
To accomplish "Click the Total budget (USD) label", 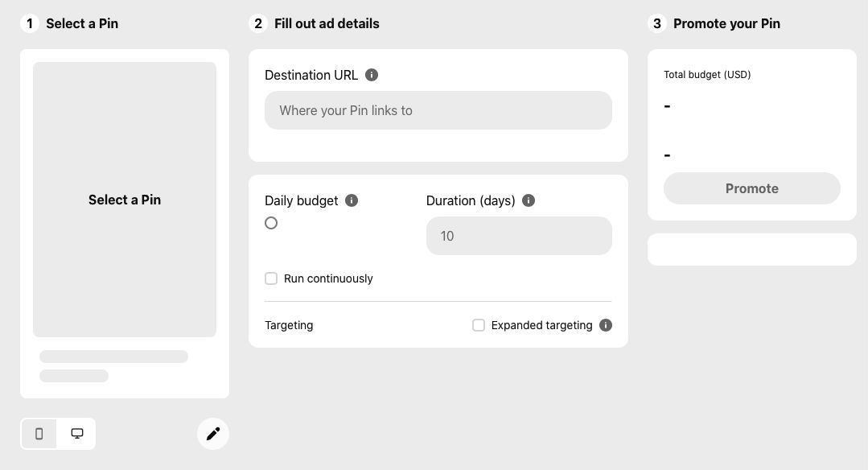I will point(707,75).
